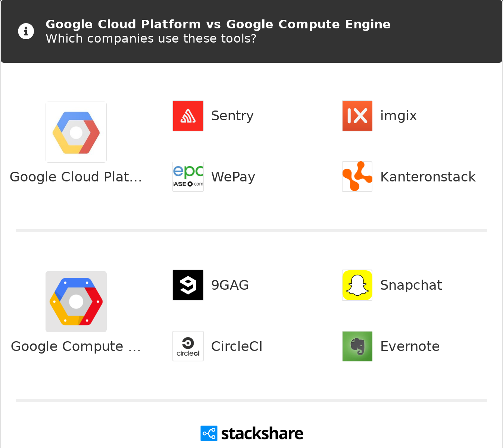Select the Snapchat text link
503x448 pixels.
[x=411, y=285]
